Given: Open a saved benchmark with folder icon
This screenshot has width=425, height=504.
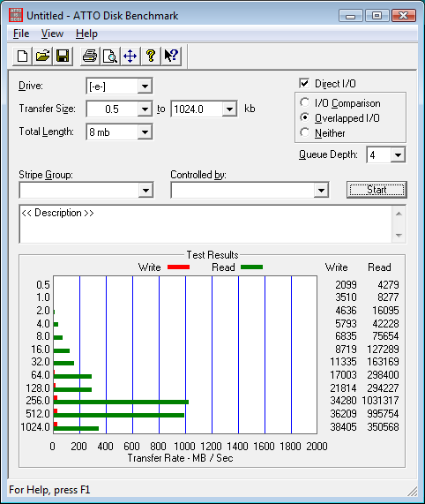Looking at the screenshot, I should (x=42, y=56).
